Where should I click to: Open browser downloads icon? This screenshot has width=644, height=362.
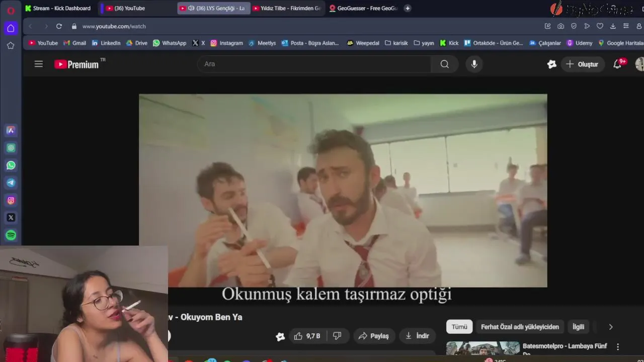click(613, 26)
